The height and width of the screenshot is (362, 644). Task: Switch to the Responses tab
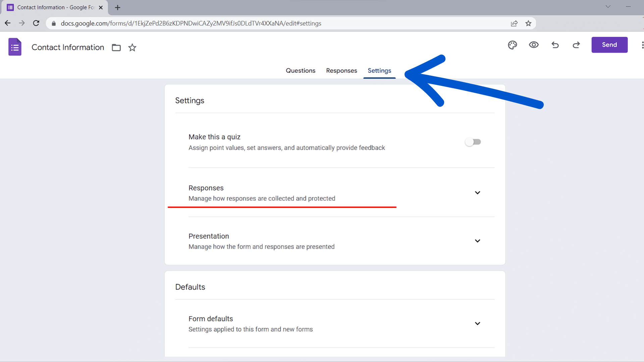point(341,70)
